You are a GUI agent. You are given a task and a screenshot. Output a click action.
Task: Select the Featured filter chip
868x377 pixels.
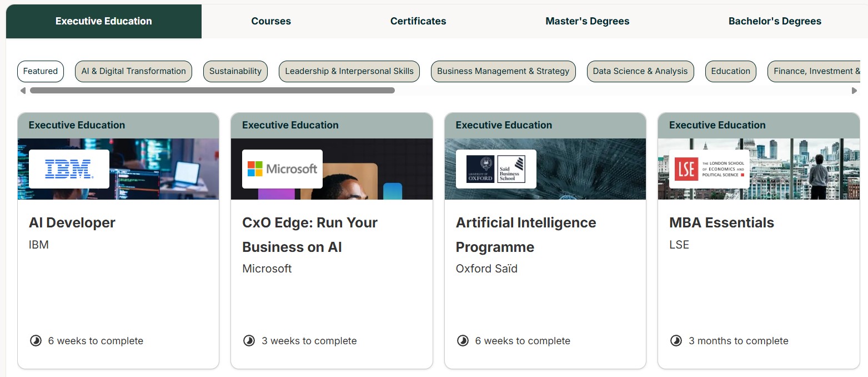(x=41, y=71)
